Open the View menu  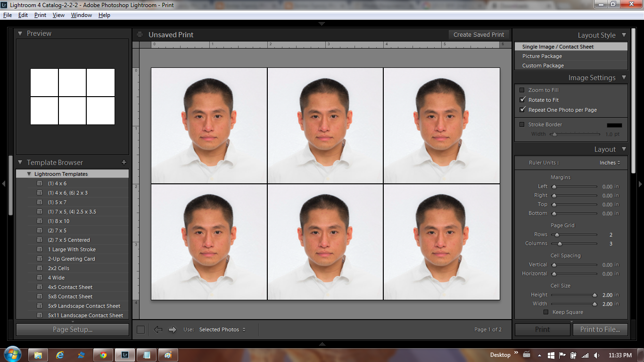click(58, 15)
